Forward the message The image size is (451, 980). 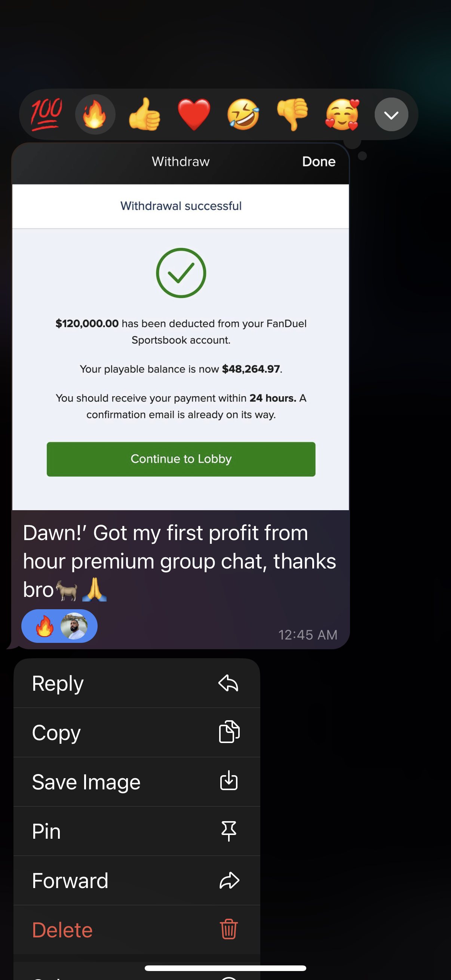[136, 880]
